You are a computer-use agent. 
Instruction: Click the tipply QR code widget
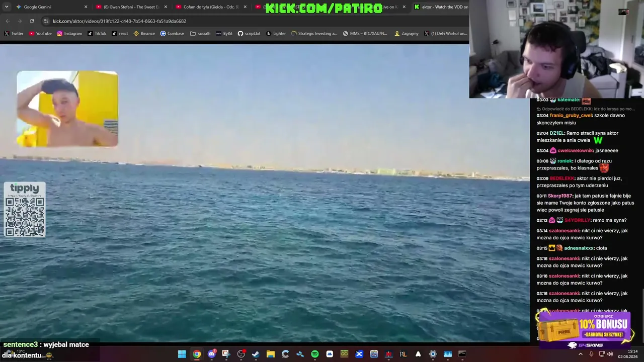(x=25, y=210)
